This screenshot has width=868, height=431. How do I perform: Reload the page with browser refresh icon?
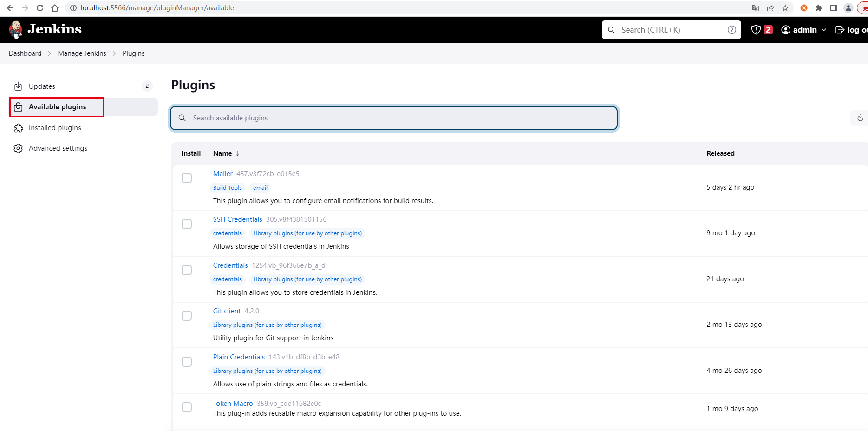[40, 8]
